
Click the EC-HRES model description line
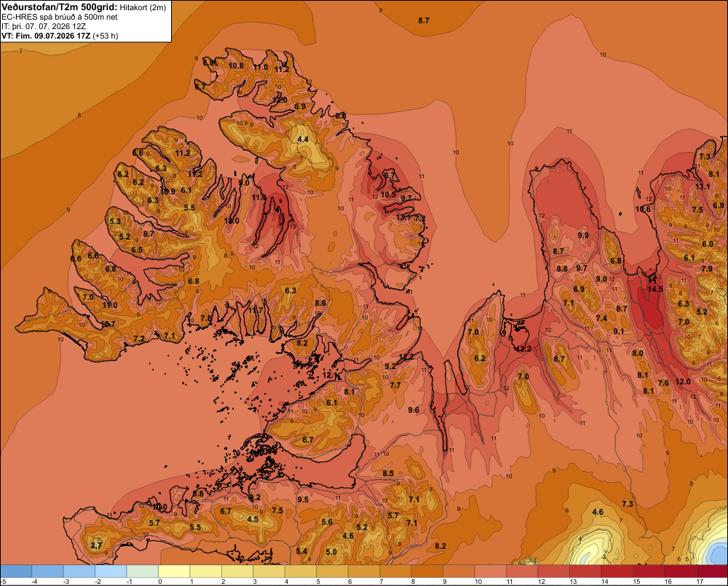pos(60,17)
